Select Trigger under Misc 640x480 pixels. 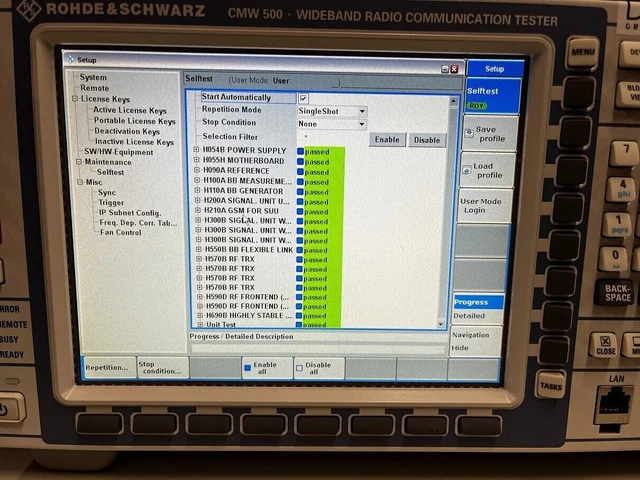point(111,202)
